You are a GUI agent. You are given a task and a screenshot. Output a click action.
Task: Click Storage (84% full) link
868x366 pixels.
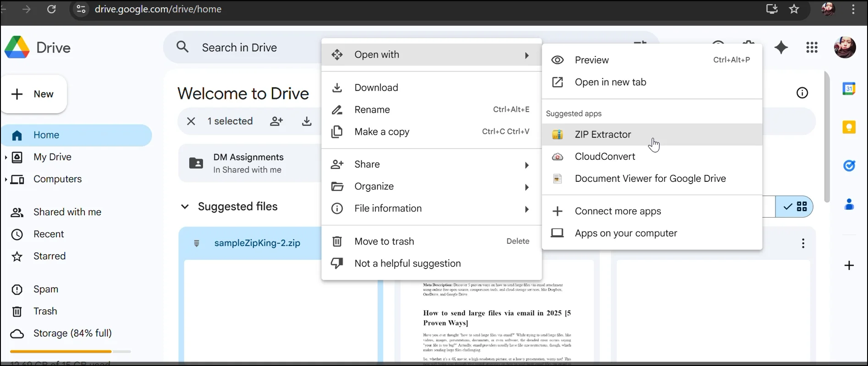[x=72, y=333]
